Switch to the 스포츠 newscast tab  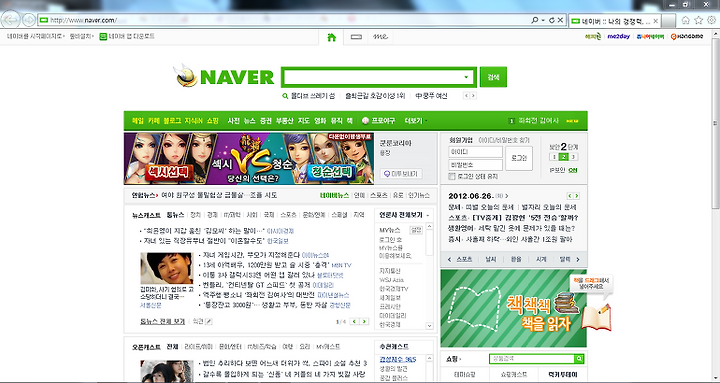pos(288,215)
